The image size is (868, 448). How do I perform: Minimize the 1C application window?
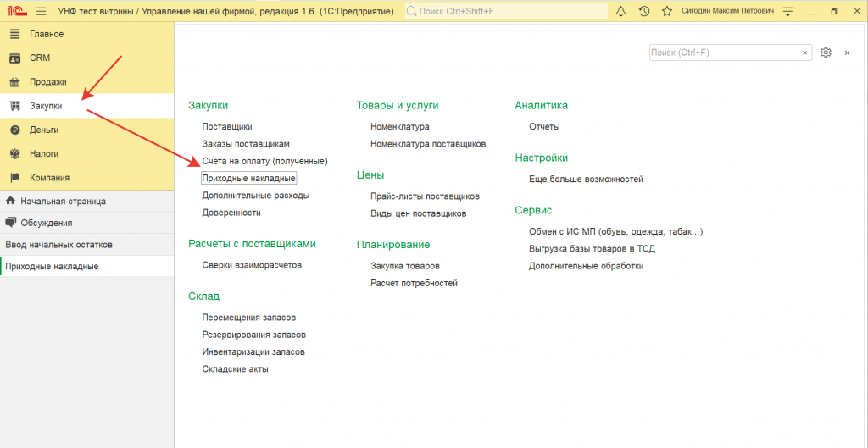coord(811,11)
